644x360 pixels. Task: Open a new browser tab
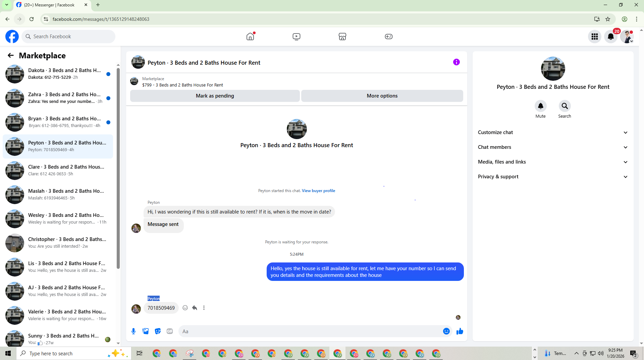(x=98, y=5)
